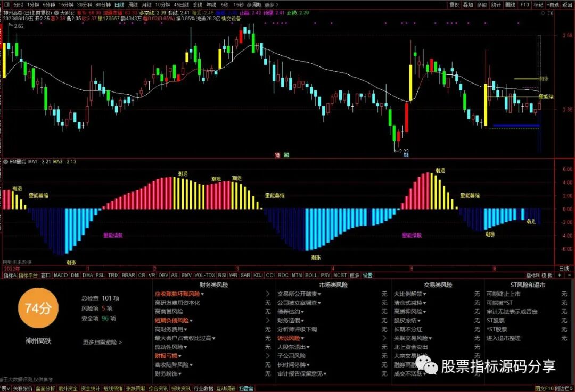Click the circle icon before EM量能
This screenshot has width=575, height=392.
[5, 162]
